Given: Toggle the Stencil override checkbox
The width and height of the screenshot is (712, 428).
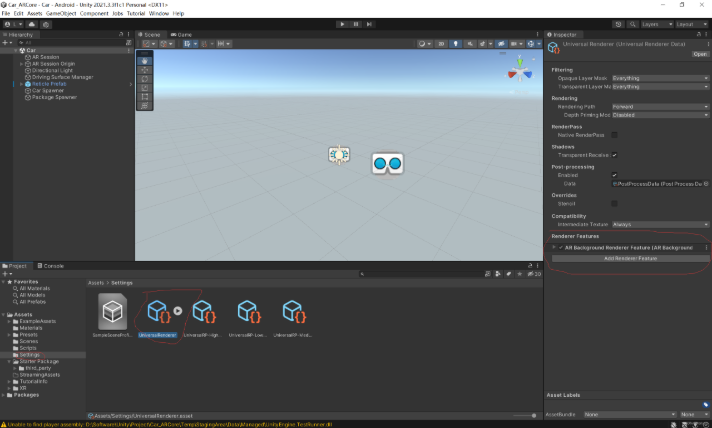Looking at the screenshot, I should 614,203.
